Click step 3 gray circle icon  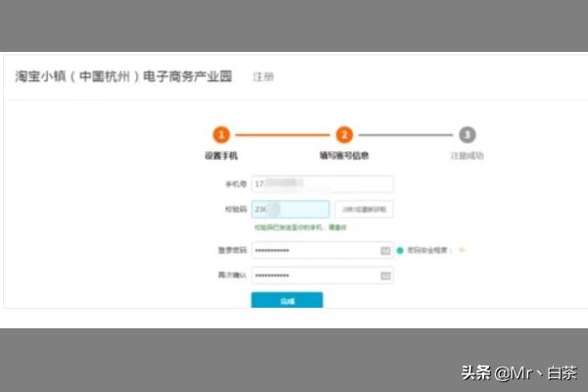467,135
